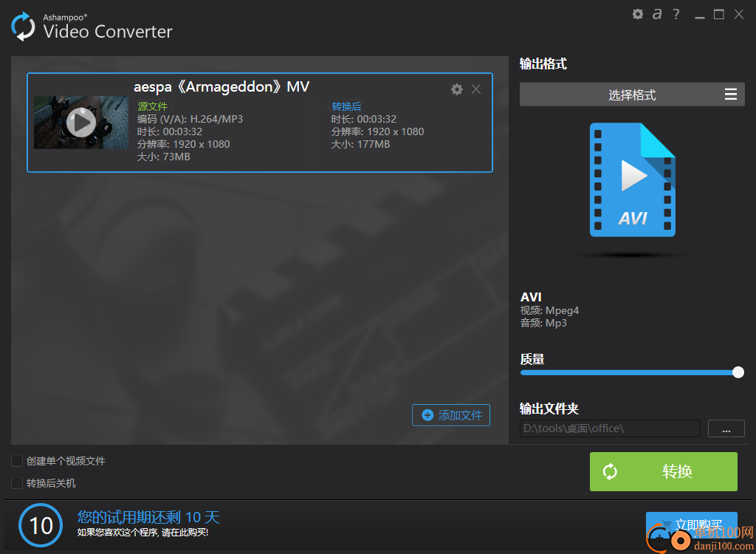Adjust the 质量 quality slider handle
This screenshot has height=554, width=756.
point(738,372)
